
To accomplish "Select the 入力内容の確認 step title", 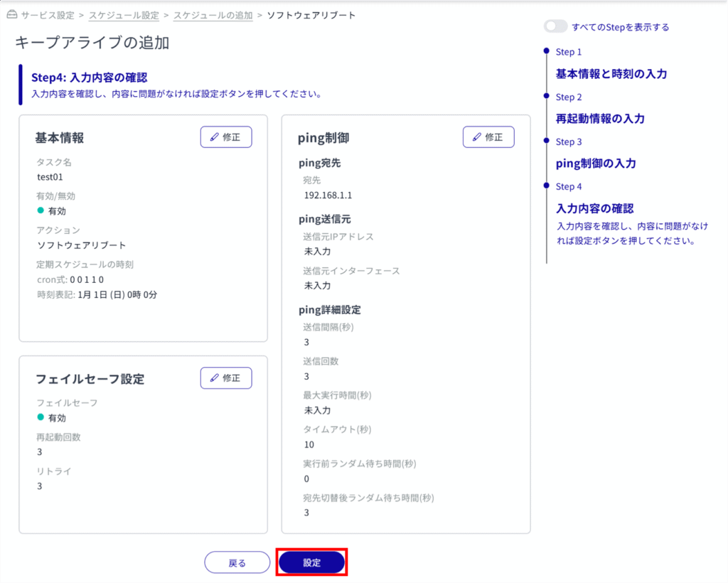I will click(594, 209).
